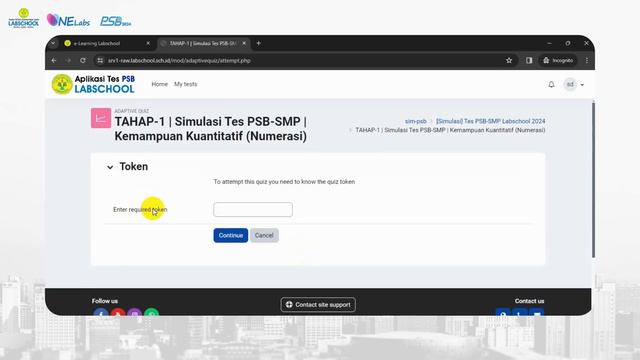The width and height of the screenshot is (640, 360).
Task: Click the 'ADAPTIVE QUIZ' label text
Action: 131,111
